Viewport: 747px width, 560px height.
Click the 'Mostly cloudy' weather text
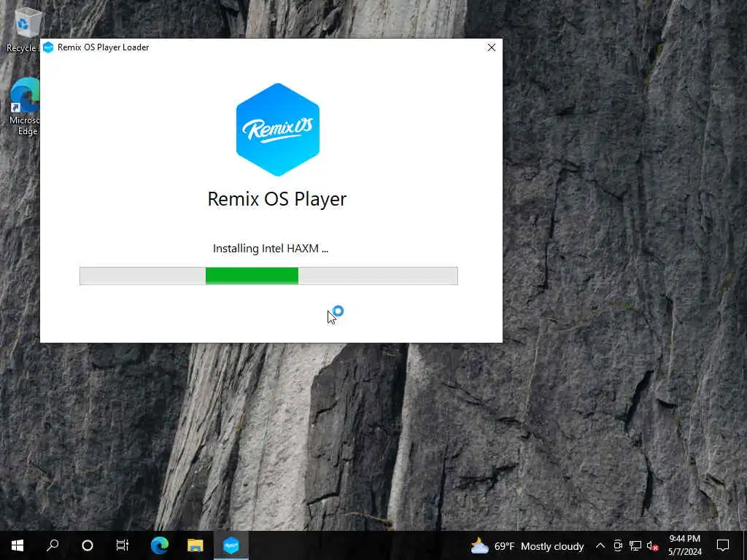(x=552, y=546)
